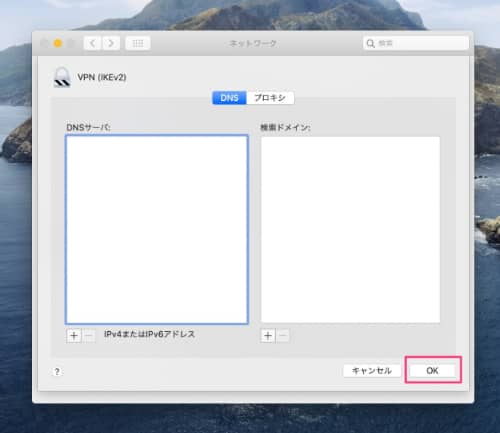Viewport: 500px width, 433px height.
Task: Click inside the DNSサーバ list box
Action: pyautogui.click(x=157, y=229)
